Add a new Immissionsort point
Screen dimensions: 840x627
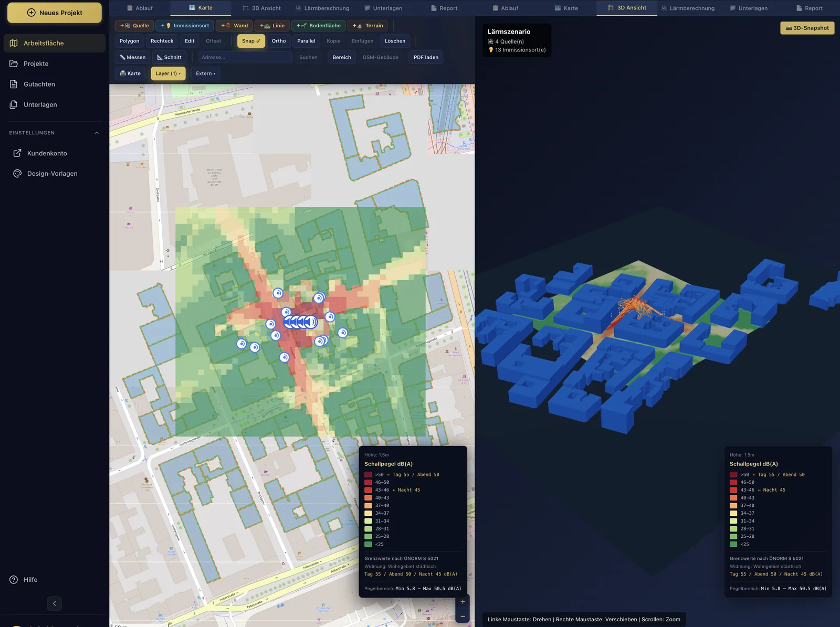pyautogui.click(x=185, y=25)
